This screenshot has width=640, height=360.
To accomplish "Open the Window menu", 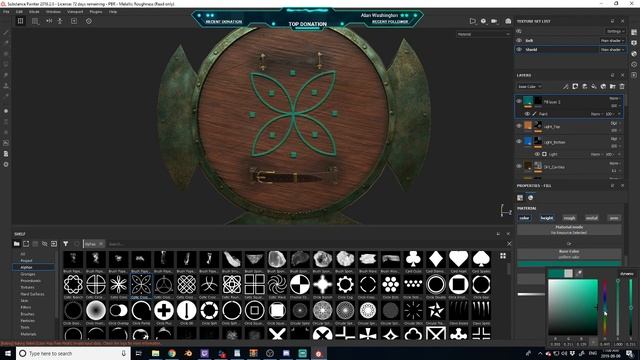I will click(53, 12).
